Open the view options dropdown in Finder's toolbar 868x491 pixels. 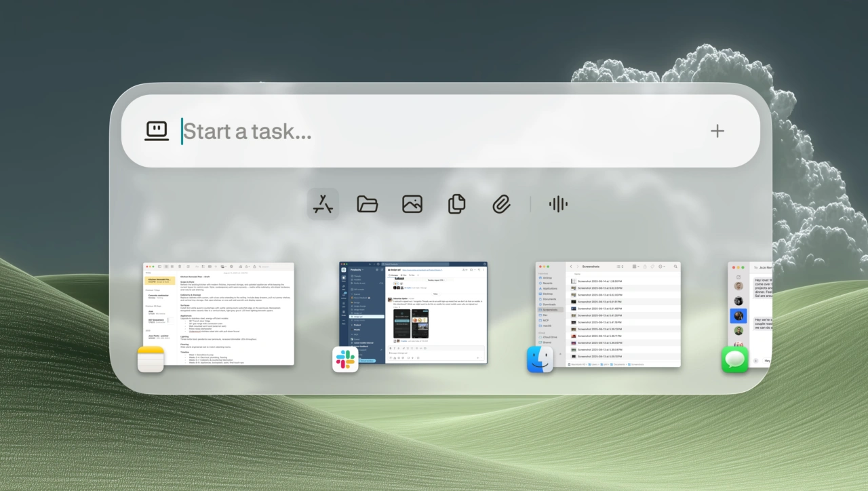click(635, 267)
